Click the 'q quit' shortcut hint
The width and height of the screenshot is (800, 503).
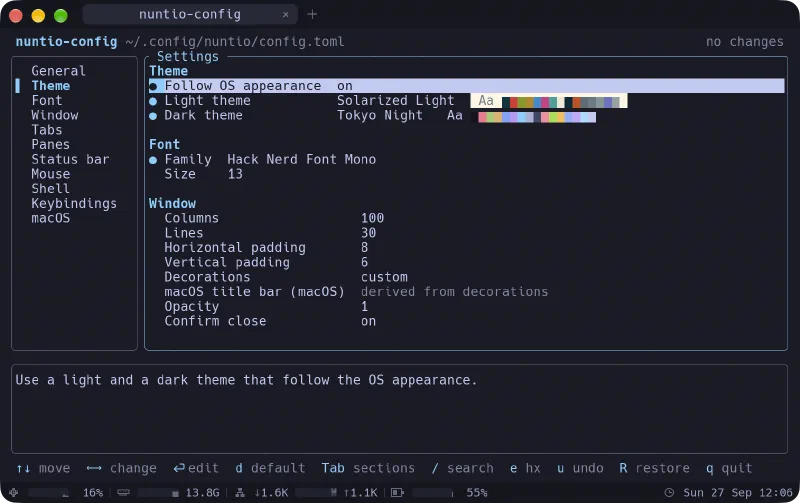pos(729,468)
